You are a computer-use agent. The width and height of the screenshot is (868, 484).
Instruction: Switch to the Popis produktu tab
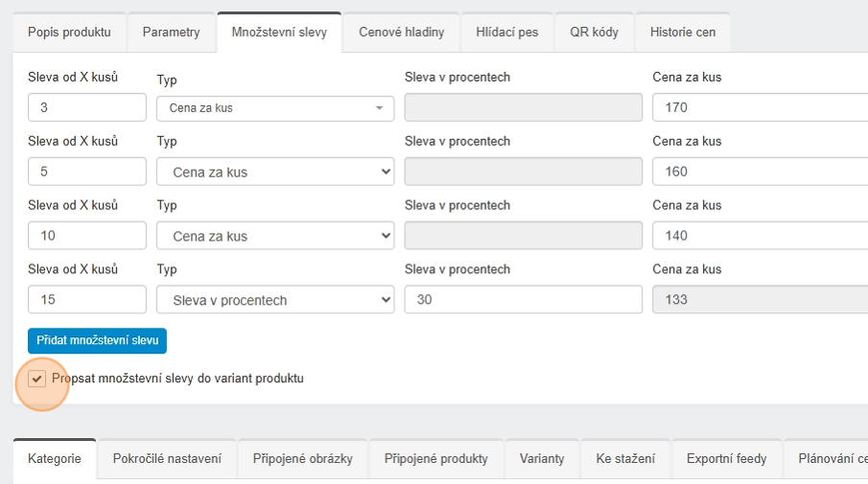click(x=69, y=33)
